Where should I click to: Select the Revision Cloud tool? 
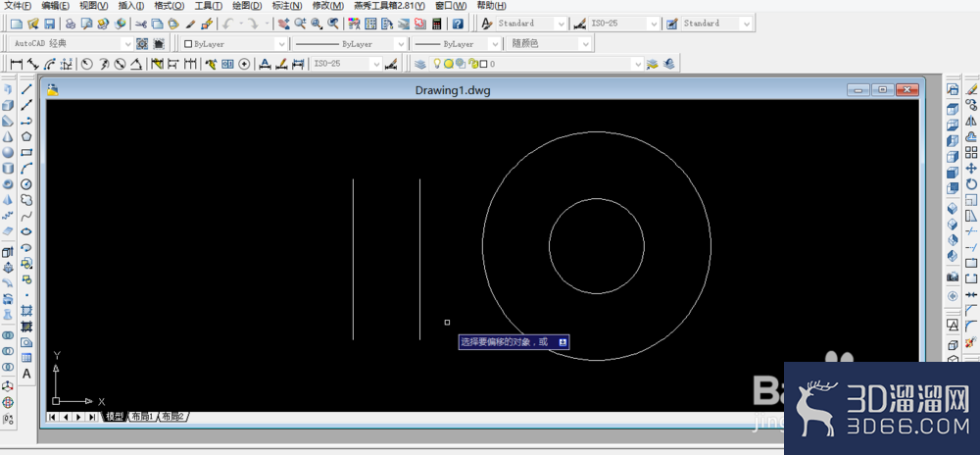(x=26, y=200)
